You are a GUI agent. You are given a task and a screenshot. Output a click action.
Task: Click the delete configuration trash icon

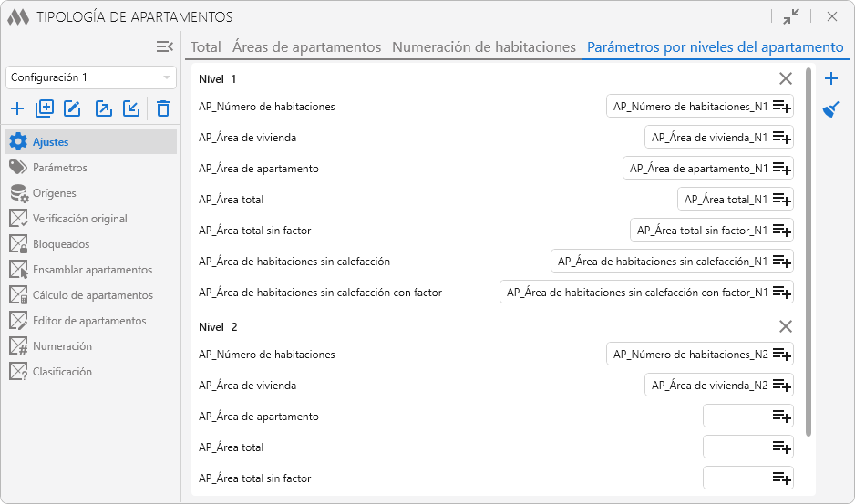click(163, 109)
